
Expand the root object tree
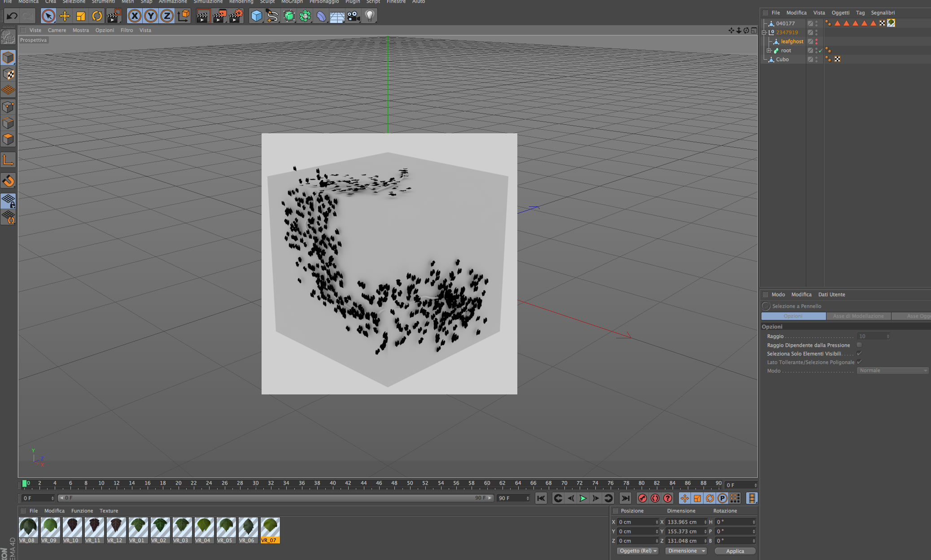pos(769,50)
